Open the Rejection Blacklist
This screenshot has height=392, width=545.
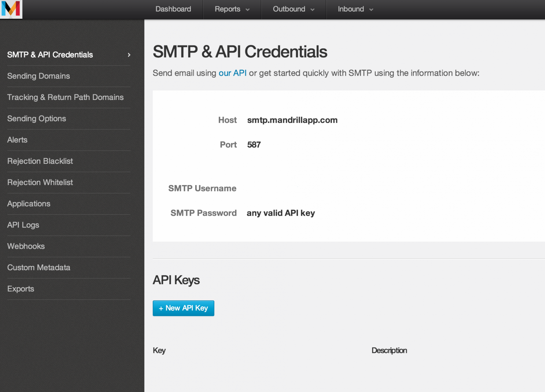tap(40, 161)
